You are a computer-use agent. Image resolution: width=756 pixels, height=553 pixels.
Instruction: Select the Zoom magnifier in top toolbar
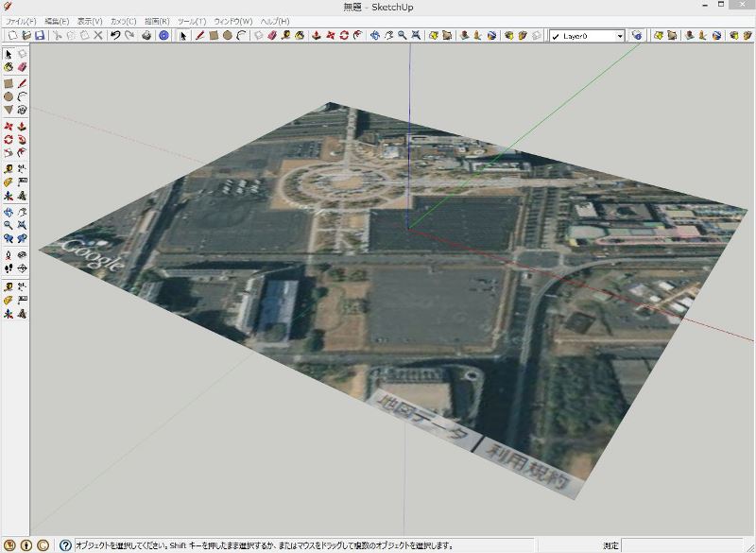(403, 36)
